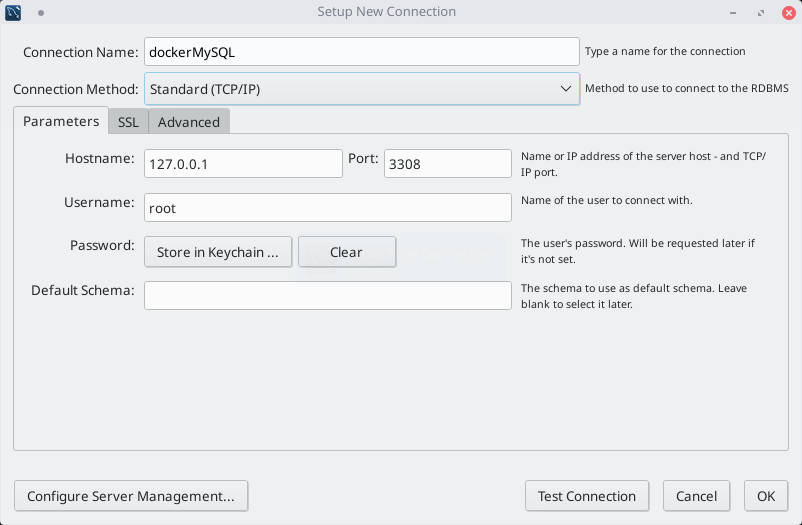Screen dimensions: 802x525
Task: Click the Store in Keychain button
Action: click(x=218, y=252)
